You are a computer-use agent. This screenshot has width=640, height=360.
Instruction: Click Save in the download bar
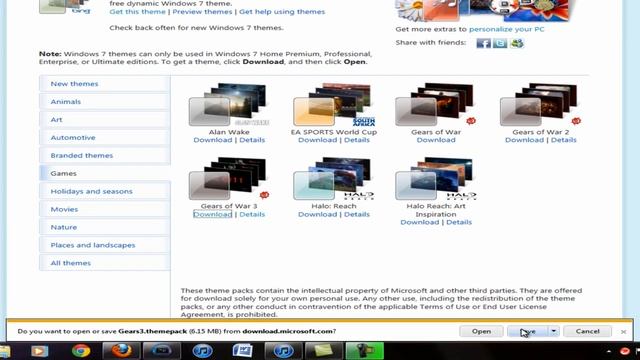point(528,331)
